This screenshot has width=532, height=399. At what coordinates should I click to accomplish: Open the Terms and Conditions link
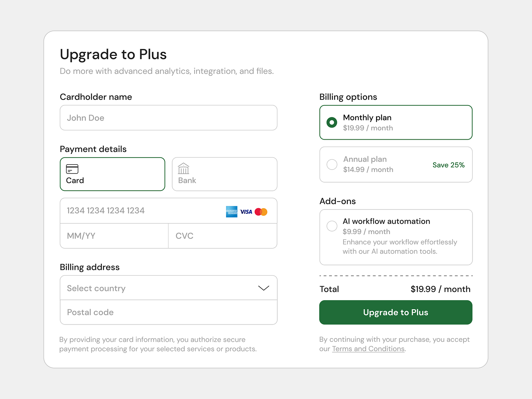click(x=368, y=349)
